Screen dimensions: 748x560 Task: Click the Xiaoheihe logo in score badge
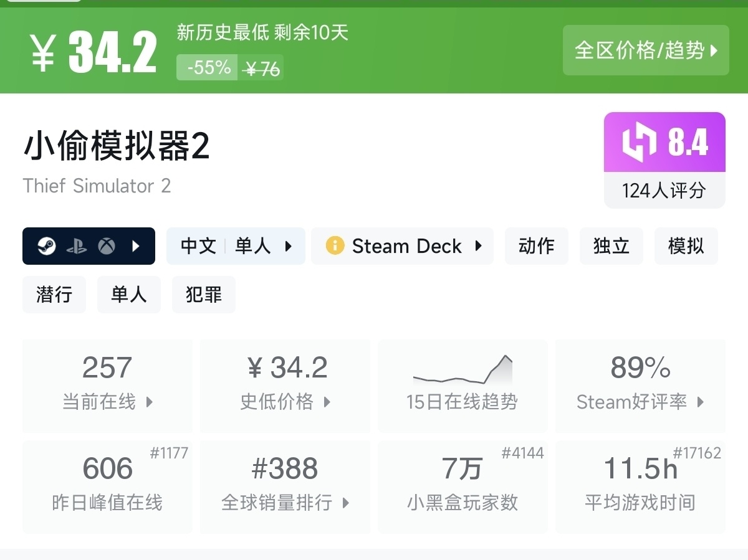(640, 141)
